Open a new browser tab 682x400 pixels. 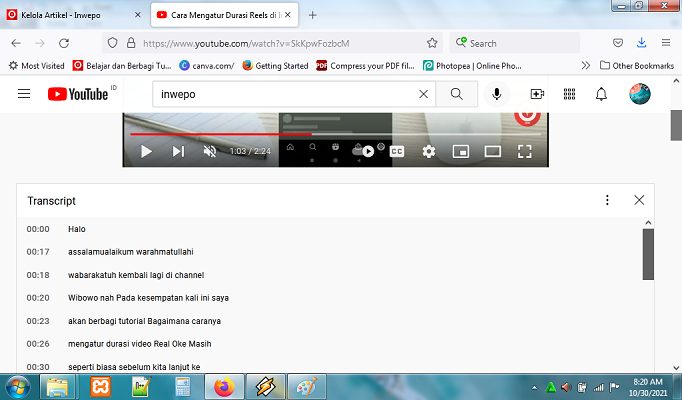312,15
